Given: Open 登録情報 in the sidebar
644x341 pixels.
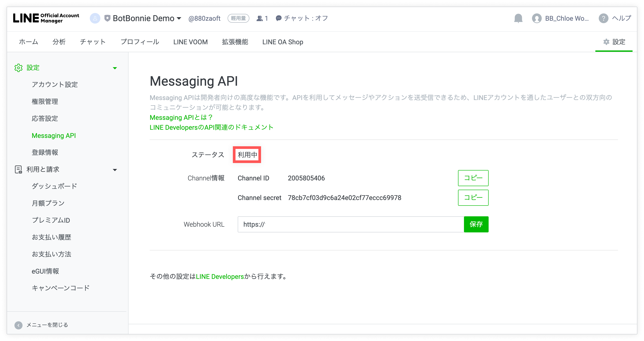Looking at the screenshot, I should click(x=45, y=152).
